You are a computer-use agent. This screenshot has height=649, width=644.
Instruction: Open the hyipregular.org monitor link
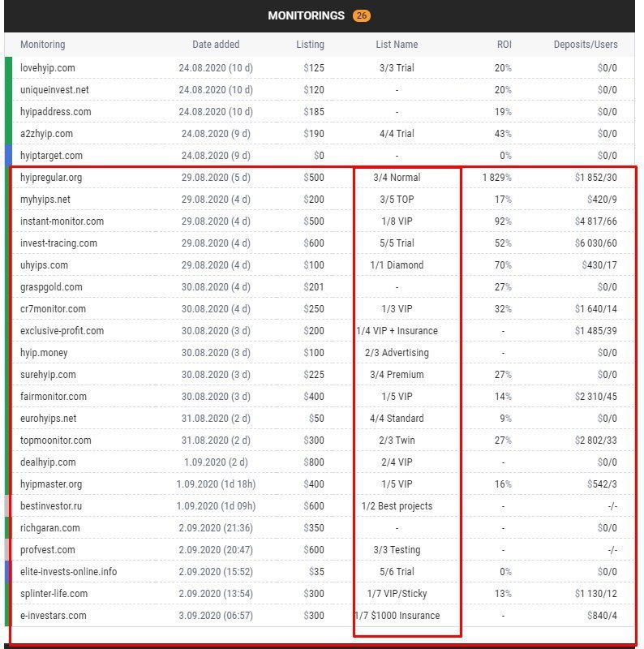point(51,178)
